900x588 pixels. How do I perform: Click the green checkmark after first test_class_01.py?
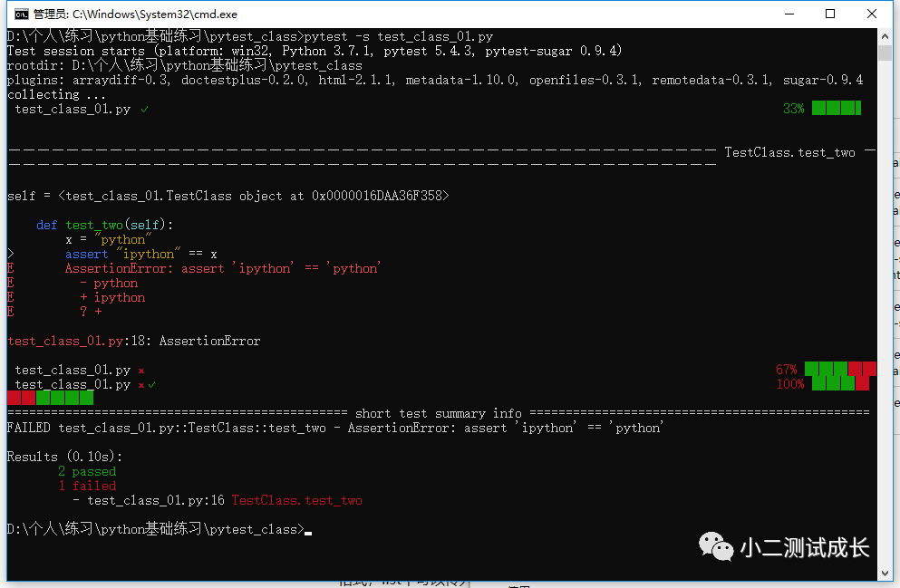[145, 109]
